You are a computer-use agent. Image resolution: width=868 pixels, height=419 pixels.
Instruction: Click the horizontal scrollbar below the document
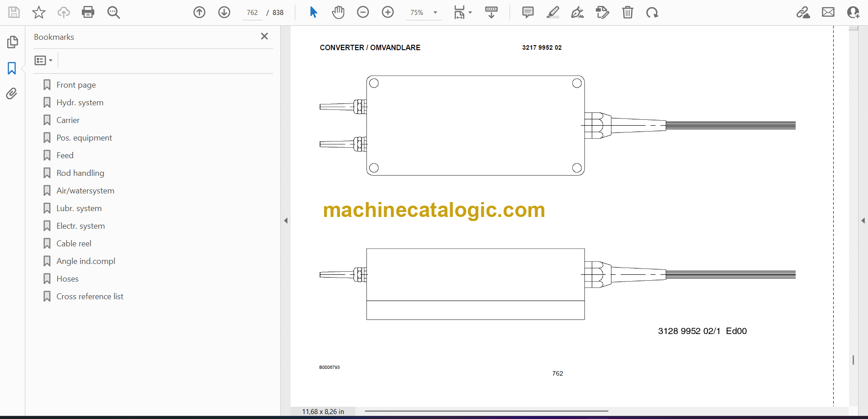(486, 411)
